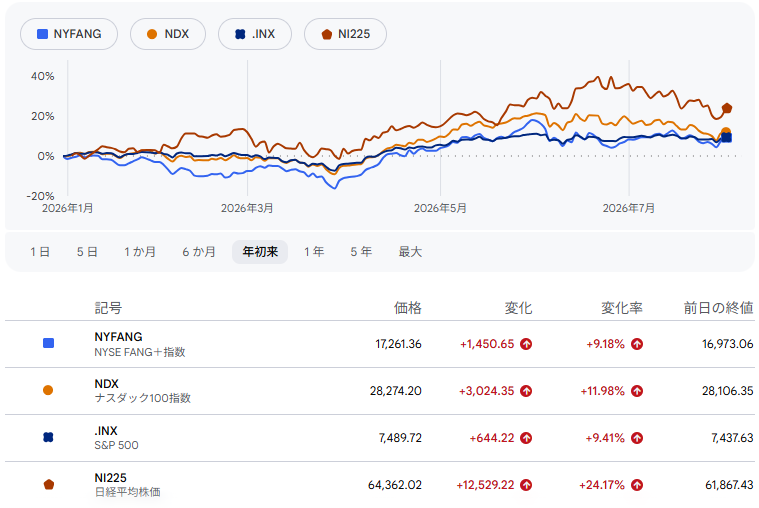759x508 pixels.
Task: Open the .INX symbol link
Action: coord(106,431)
